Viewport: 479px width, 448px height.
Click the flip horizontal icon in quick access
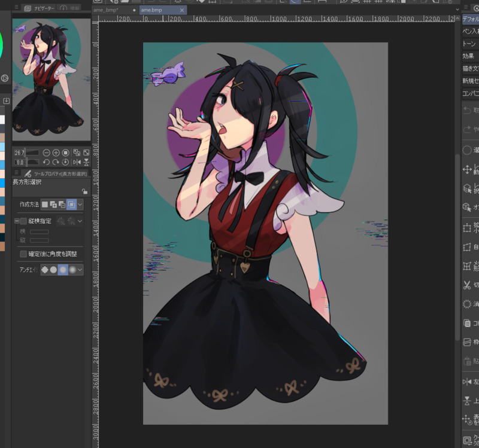(x=467, y=382)
